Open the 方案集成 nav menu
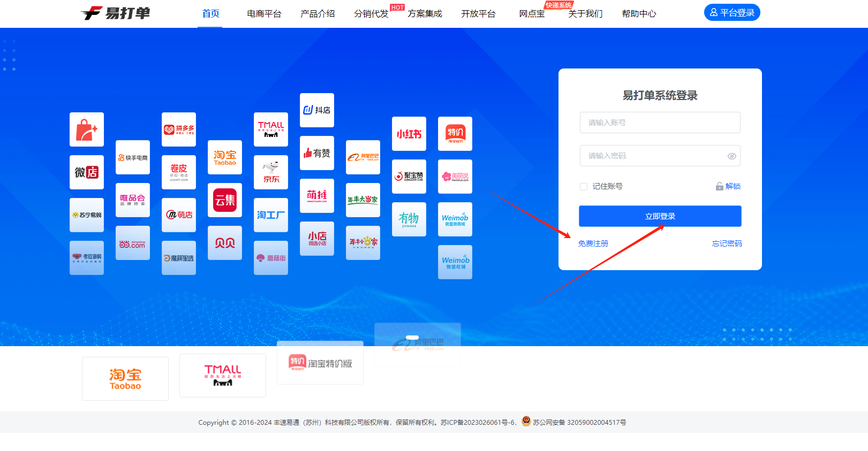This screenshot has height=451, width=868. pyautogui.click(x=425, y=13)
